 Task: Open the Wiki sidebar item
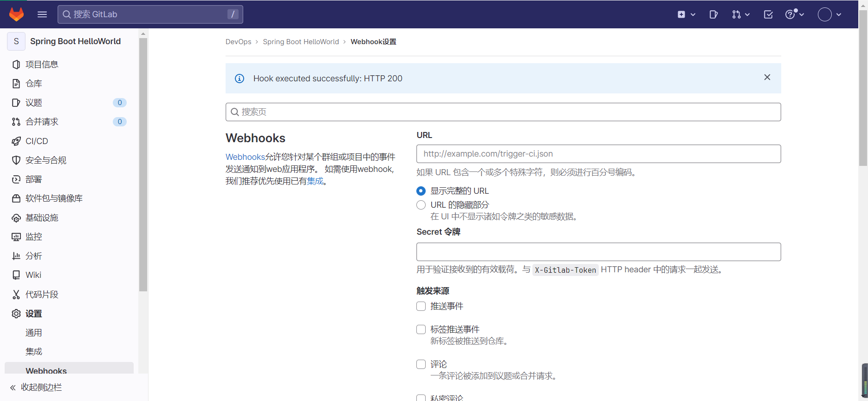[x=69, y=275]
